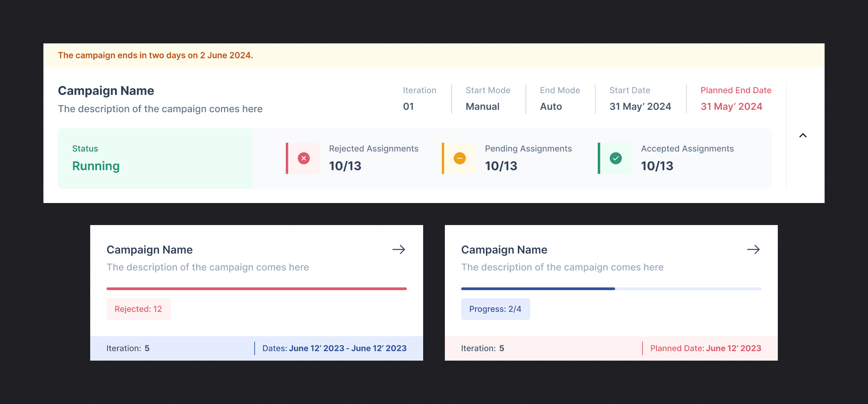Click the Planned End Date value
The height and width of the screenshot is (404, 868).
coord(731,106)
